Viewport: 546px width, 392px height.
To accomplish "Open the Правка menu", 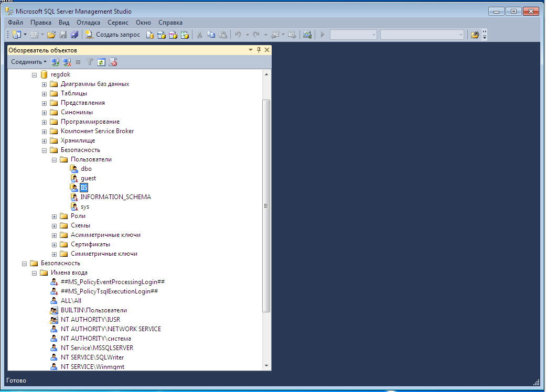I will (x=41, y=23).
